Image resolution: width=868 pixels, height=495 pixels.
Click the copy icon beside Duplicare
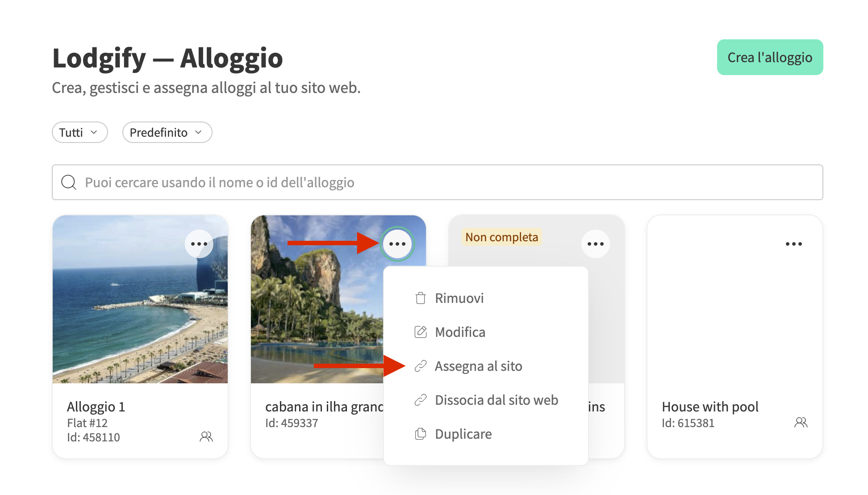pos(420,434)
